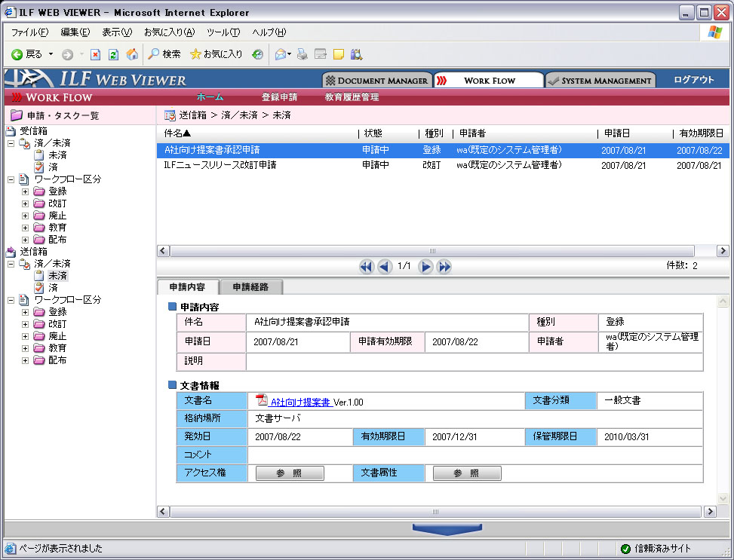Sort the list by 申請日 column header

click(616, 133)
